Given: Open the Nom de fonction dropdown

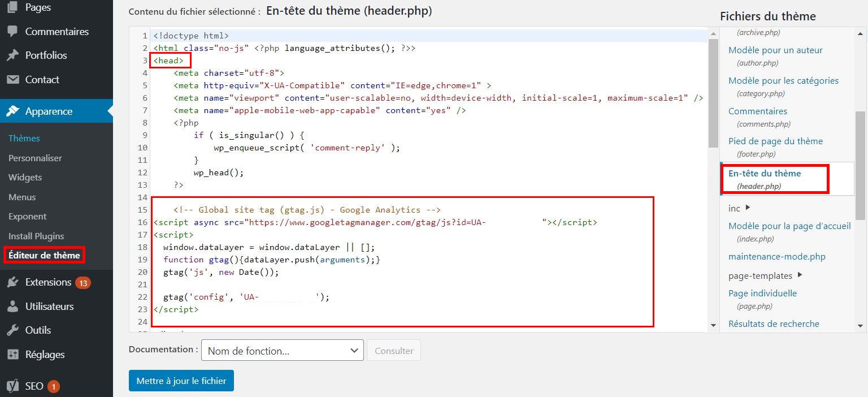Looking at the screenshot, I should (283, 350).
